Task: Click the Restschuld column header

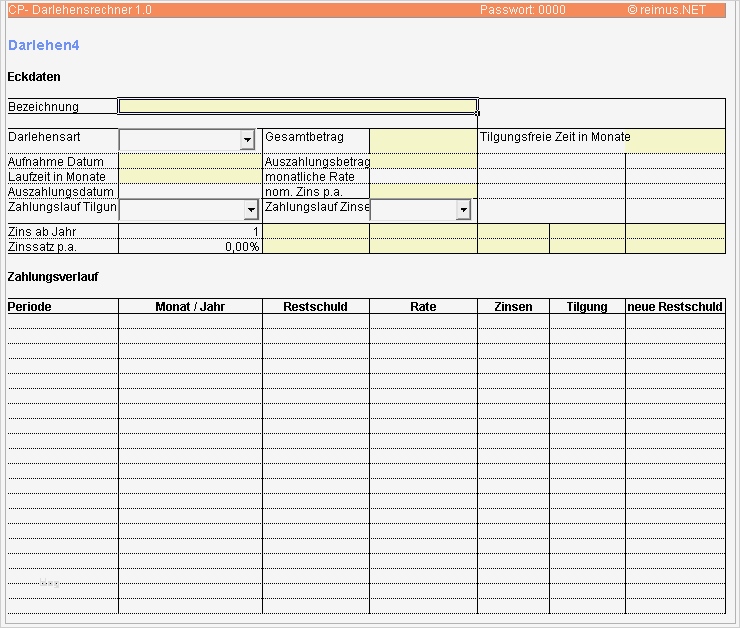Action: pyautogui.click(x=315, y=307)
